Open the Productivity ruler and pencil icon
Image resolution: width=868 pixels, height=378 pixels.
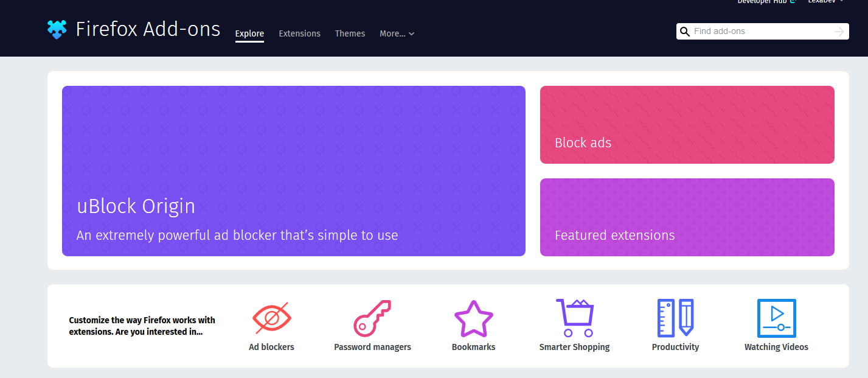675,318
